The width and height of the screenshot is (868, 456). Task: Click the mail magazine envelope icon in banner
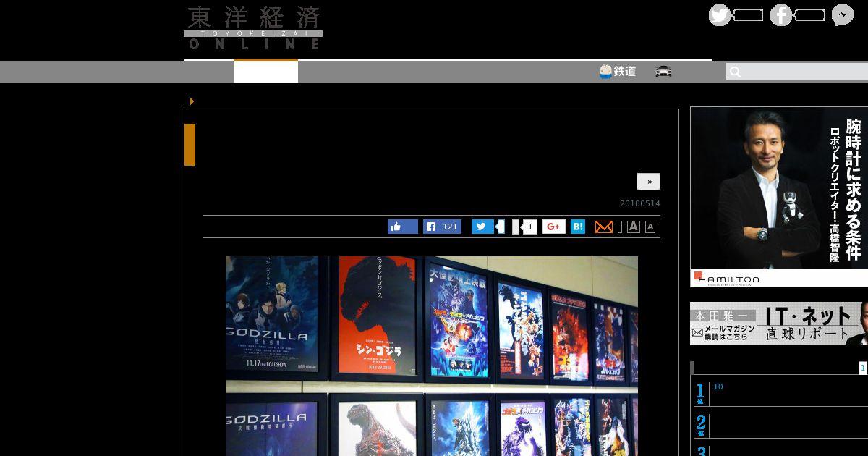[x=697, y=332]
